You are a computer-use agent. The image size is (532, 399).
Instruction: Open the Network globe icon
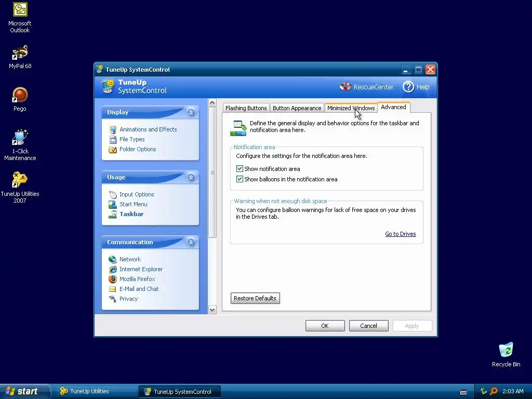(113, 259)
